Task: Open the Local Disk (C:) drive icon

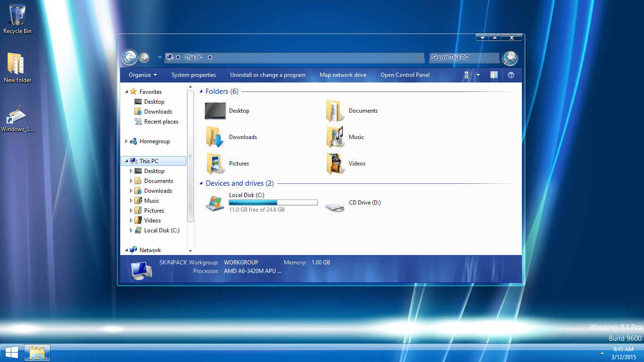Action: click(x=215, y=203)
